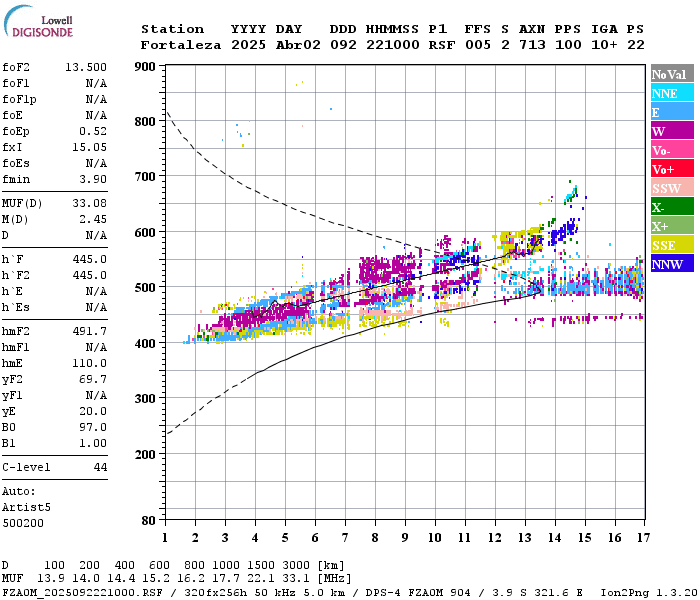The image size is (700, 600).
Task: Click the M(D) value 2.45
Action: 93,219
